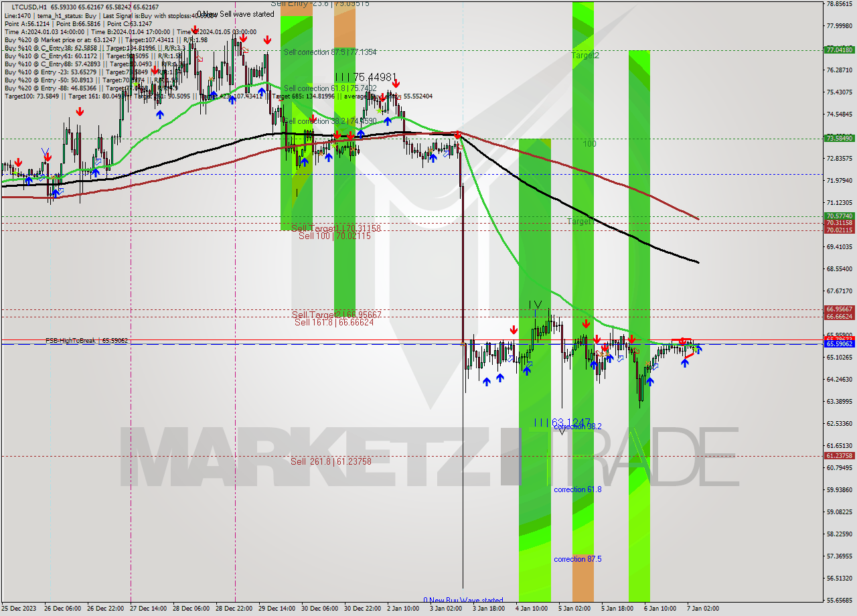The height and width of the screenshot is (616, 857).
Task: Click the Sell correction 61.8 | 75.7402 label
Action: point(330,88)
